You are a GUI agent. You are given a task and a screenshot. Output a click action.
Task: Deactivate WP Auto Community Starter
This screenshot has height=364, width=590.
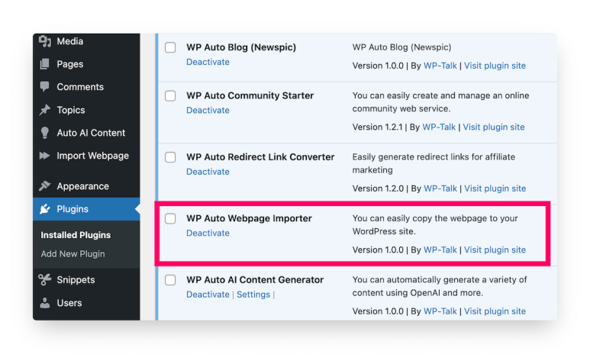[208, 110]
